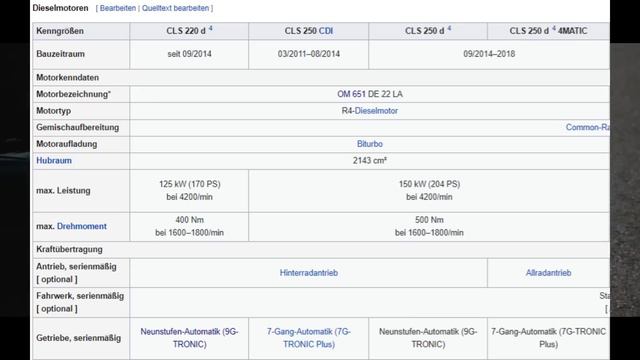Select Neunstufen-Automatik text under CLS 250 d

point(428,338)
